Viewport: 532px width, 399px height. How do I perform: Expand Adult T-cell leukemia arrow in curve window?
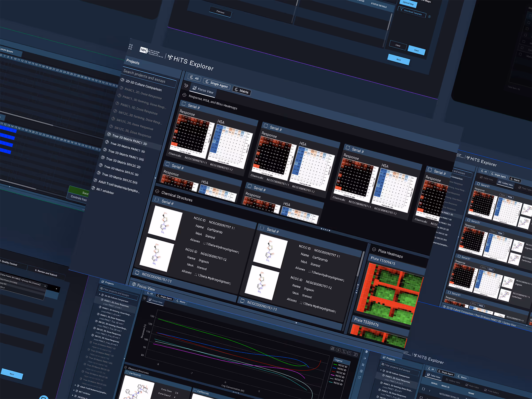click(x=75, y=385)
